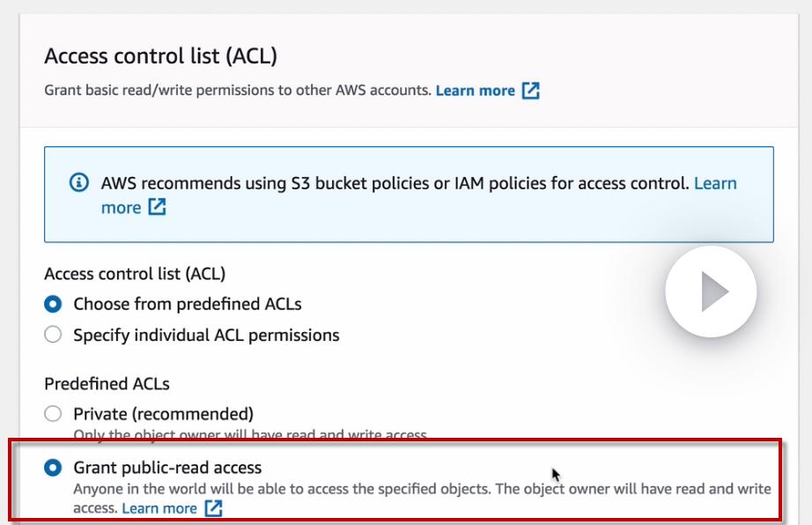The height and width of the screenshot is (525, 812).
Task: Click external-link icon beside the header Learn more
Action: 530,91
